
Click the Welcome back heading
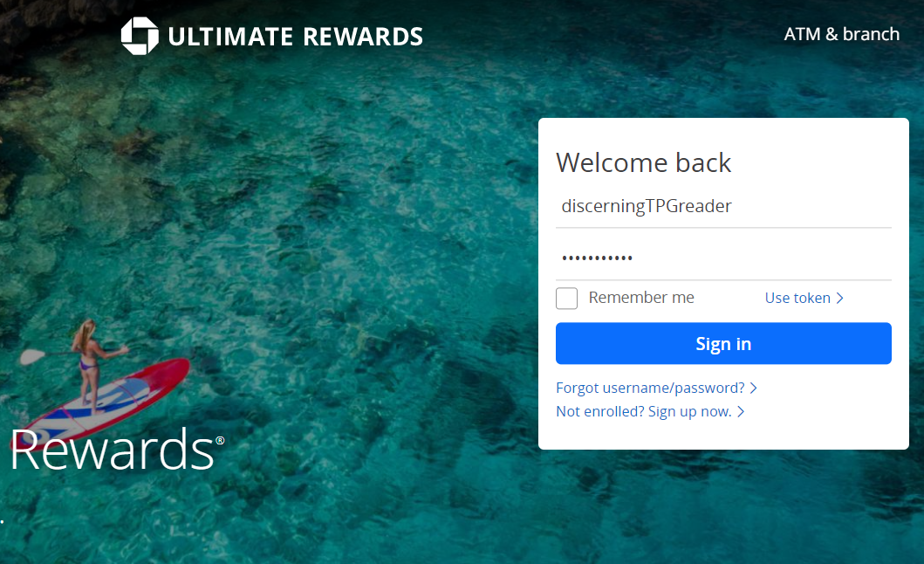coord(644,163)
